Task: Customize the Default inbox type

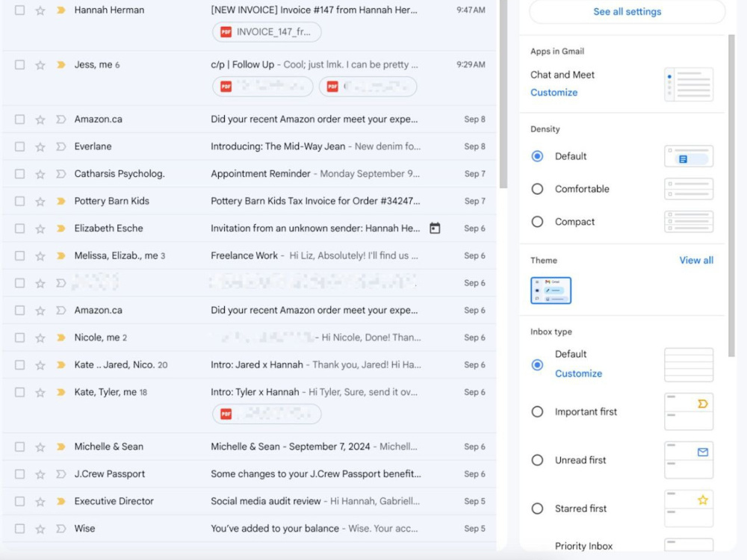Action: (578, 373)
